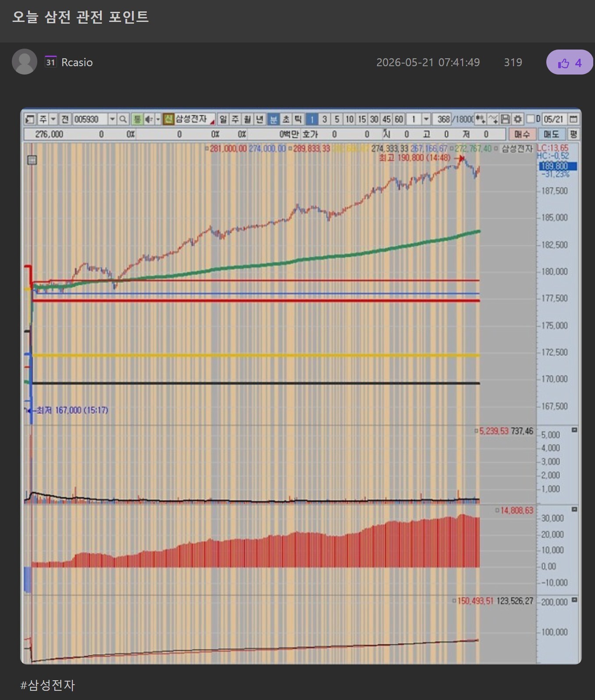Viewport: 595px width, 700px height.
Task: Click the post timestamp 2026-05-21 07:41:49
Action: pos(428,62)
